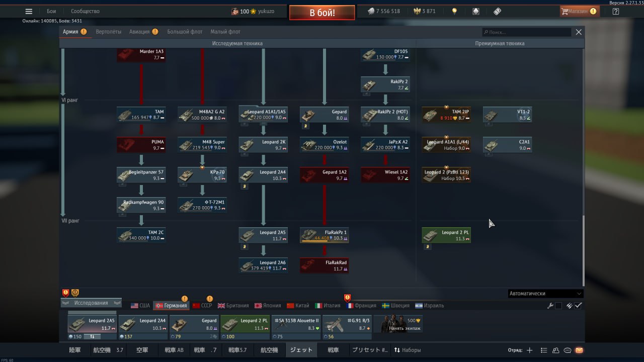
Task: Open the hamburger main menu
Action: pyautogui.click(x=29, y=11)
